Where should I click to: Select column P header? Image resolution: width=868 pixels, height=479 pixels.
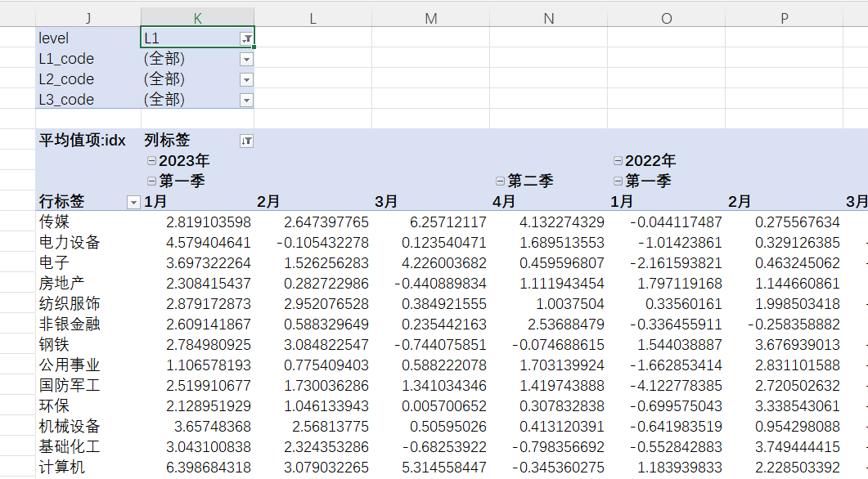click(x=785, y=18)
